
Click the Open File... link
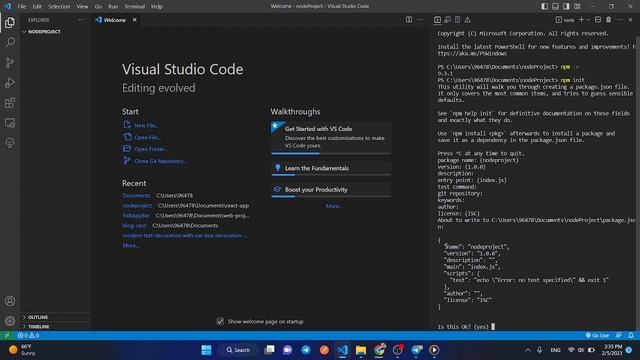[x=142, y=137]
